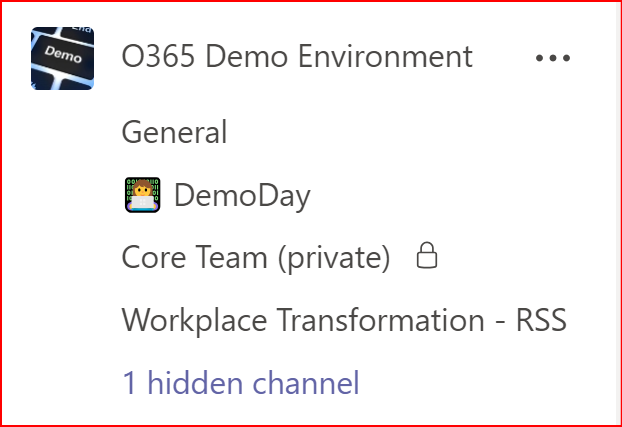Click the Core Team channel name text
The height and width of the screenshot is (427, 622).
pos(255,258)
